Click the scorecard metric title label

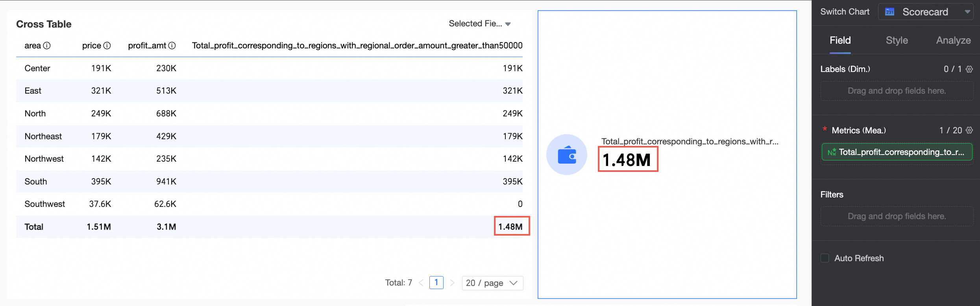pos(690,141)
